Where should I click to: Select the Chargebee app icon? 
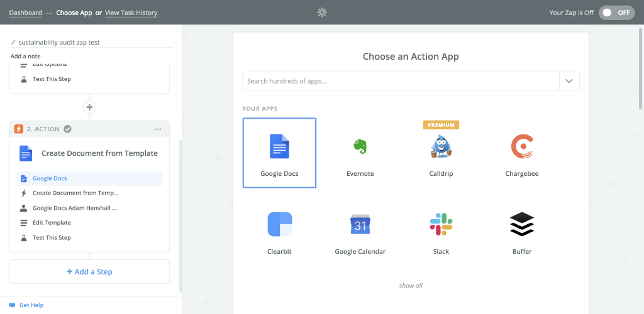pyautogui.click(x=522, y=146)
